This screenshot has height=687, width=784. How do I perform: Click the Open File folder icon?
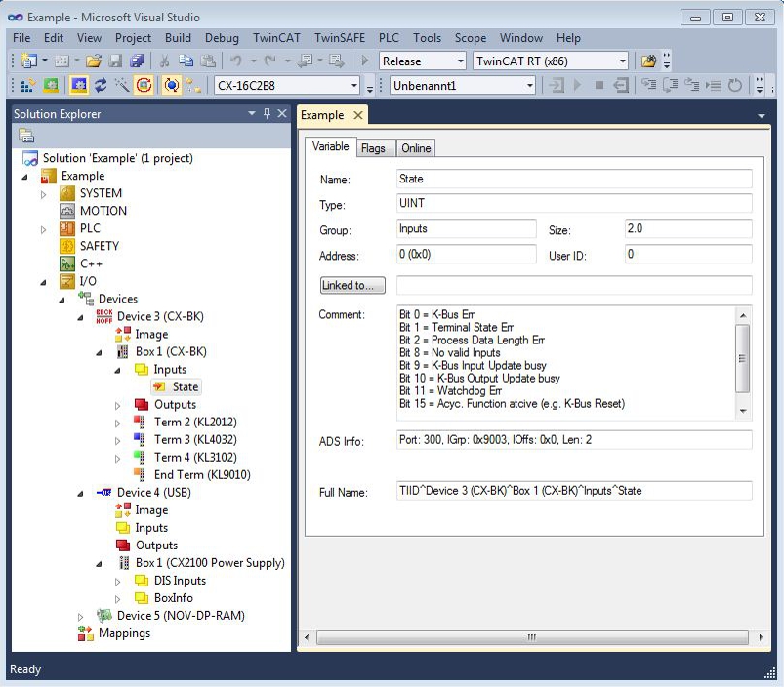93,61
